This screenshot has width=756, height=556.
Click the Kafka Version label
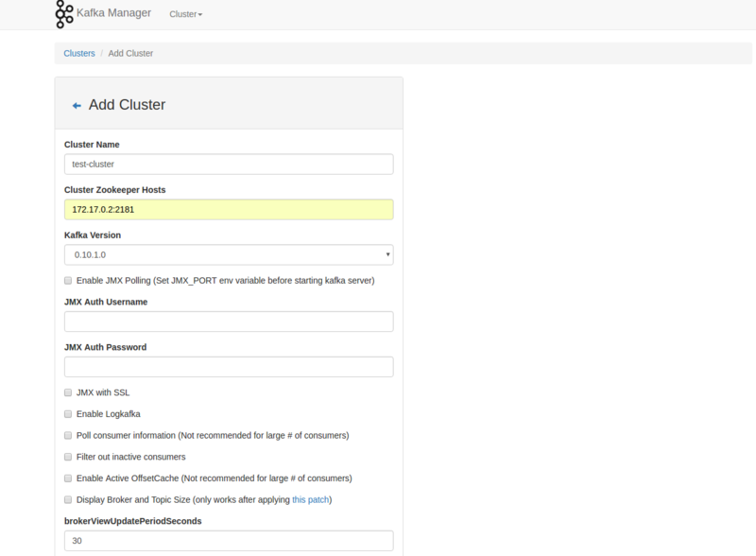(x=93, y=235)
